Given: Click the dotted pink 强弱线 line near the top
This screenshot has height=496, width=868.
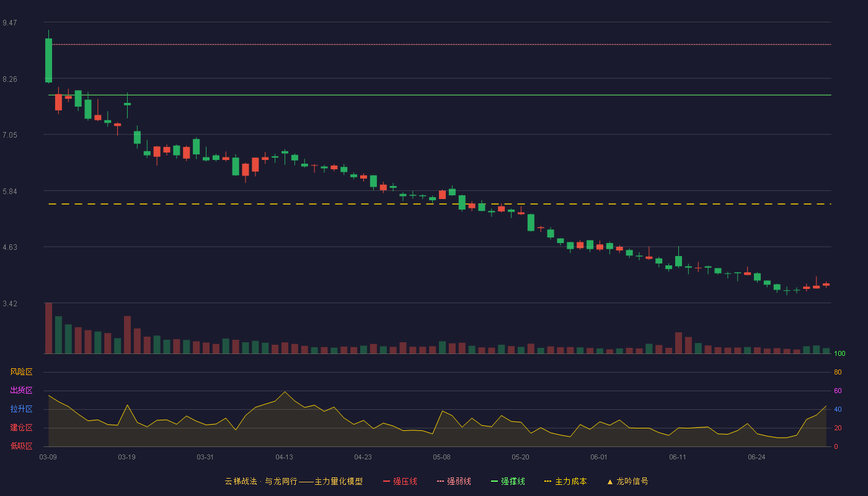Looking at the screenshot, I should [440, 45].
